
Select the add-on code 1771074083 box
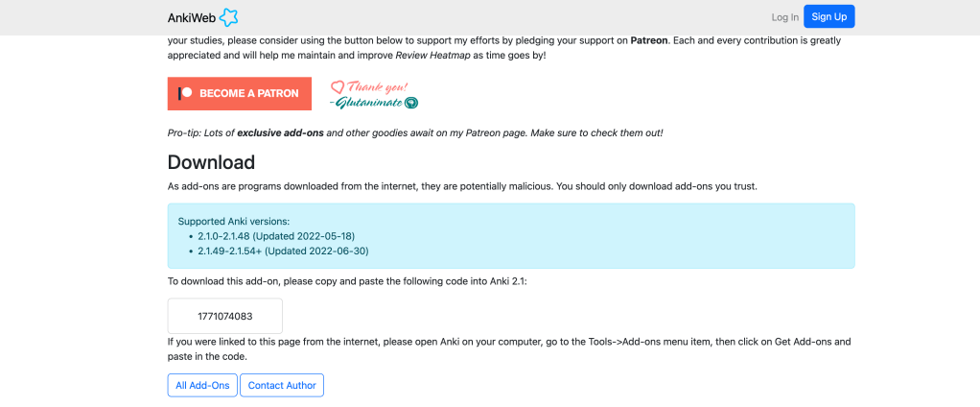pos(225,316)
